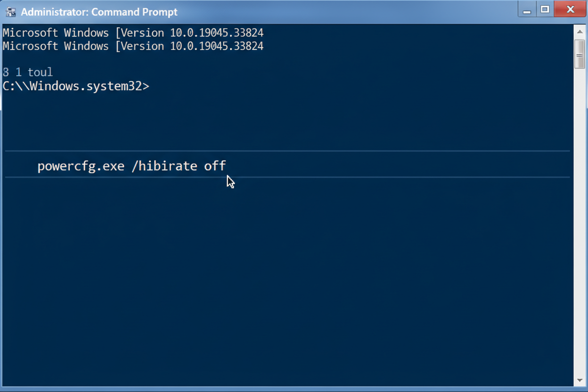
Task: Click the Command Prompt icon in title bar
Action: 10,12
